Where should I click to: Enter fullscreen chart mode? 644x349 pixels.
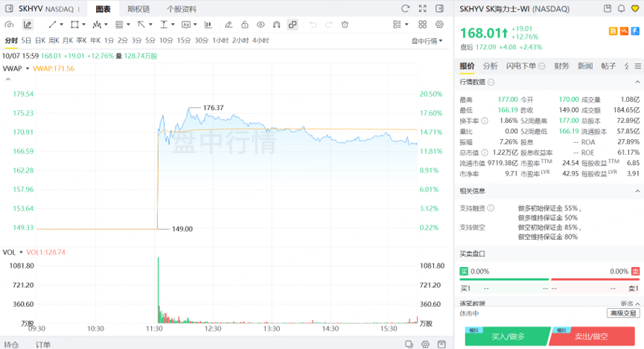pos(423,9)
